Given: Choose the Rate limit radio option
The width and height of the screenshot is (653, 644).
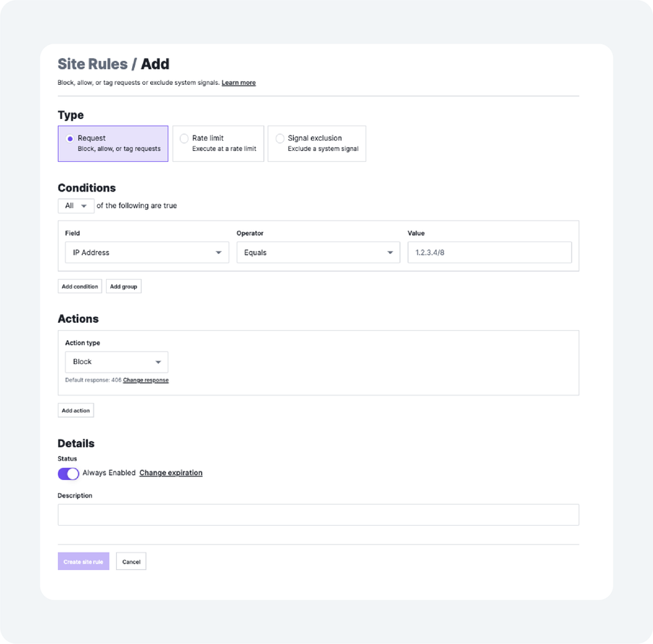Looking at the screenshot, I should pyautogui.click(x=184, y=139).
